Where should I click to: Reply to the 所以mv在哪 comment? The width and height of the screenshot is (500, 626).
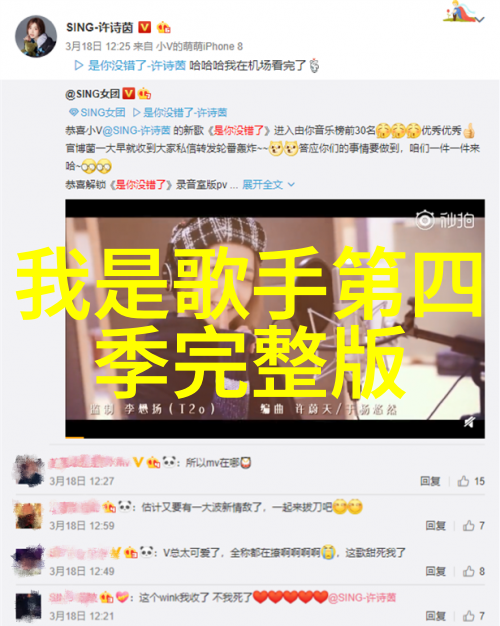pyautogui.click(x=430, y=481)
